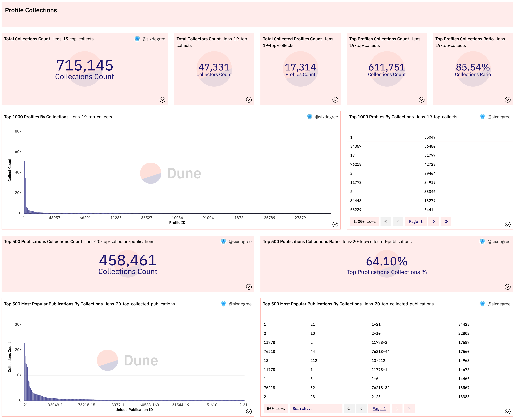Select row 34357 in Top 1000 Profiles table

point(356,146)
